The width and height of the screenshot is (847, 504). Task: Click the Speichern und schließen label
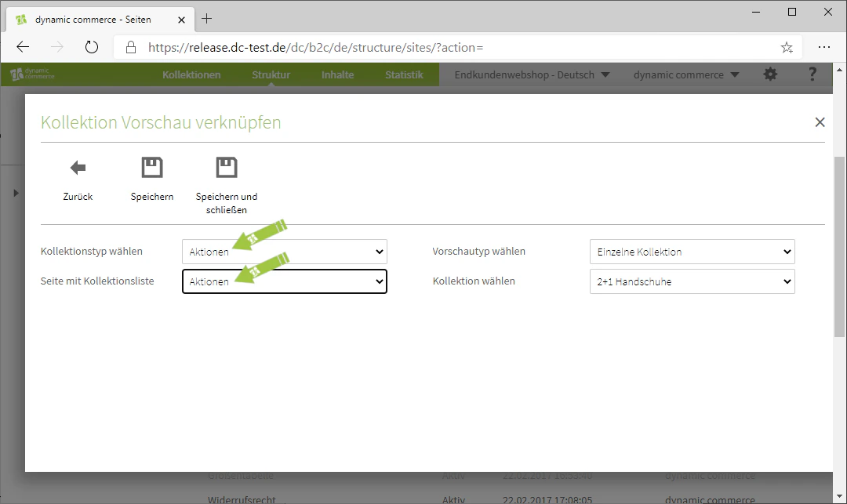227,203
